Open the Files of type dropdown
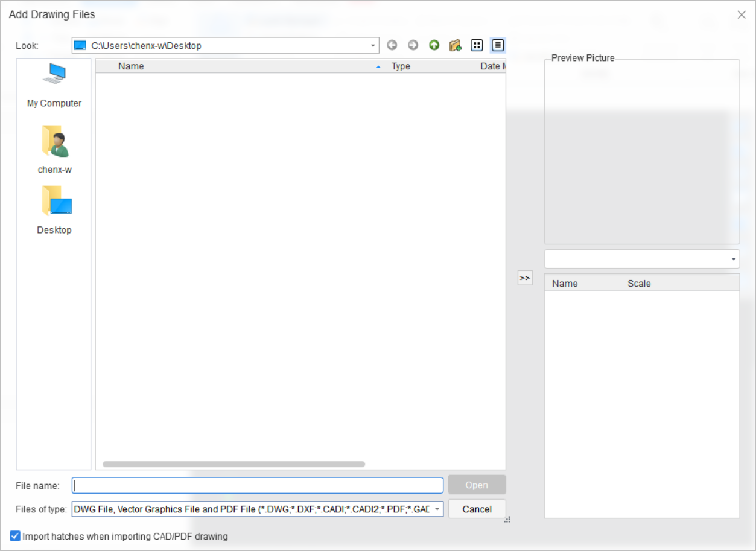This screenshot has width=756, height=551. click(x=437, y=509)
